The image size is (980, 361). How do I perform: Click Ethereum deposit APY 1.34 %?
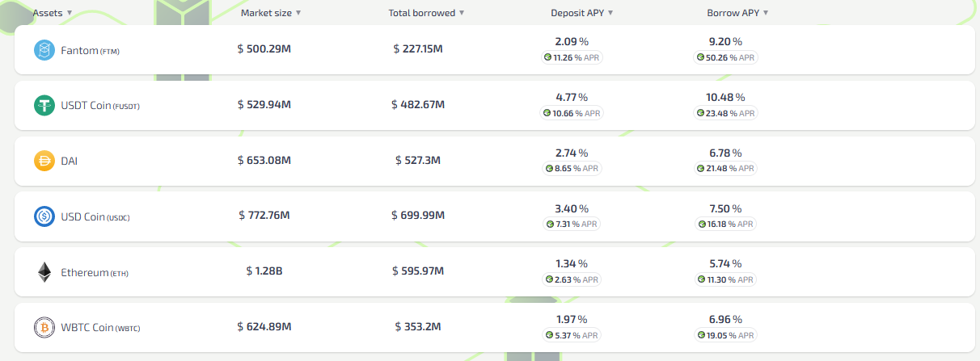(x=572, y=263)
